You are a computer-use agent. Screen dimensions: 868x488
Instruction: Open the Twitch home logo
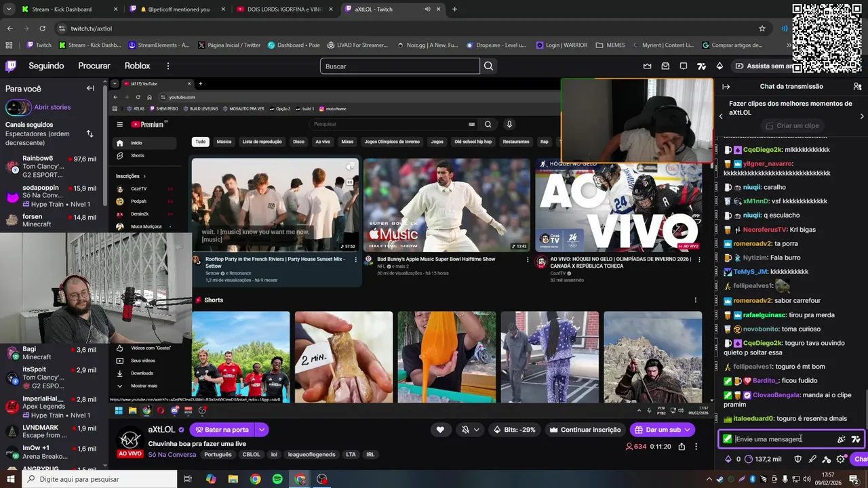pos(11,66)
